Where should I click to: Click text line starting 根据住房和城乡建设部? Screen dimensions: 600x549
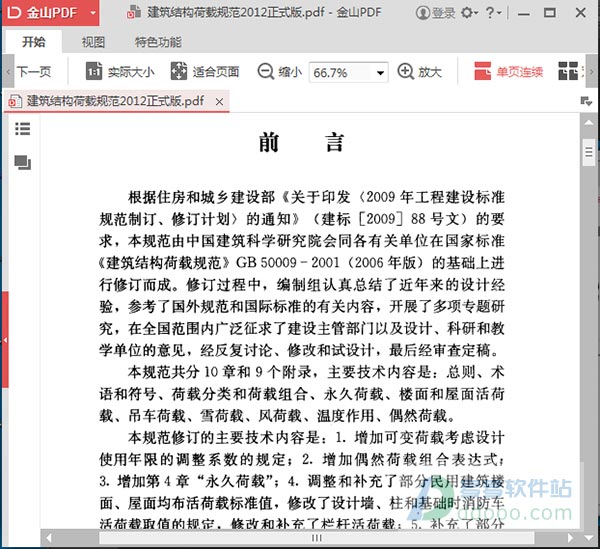coord(316,197)
